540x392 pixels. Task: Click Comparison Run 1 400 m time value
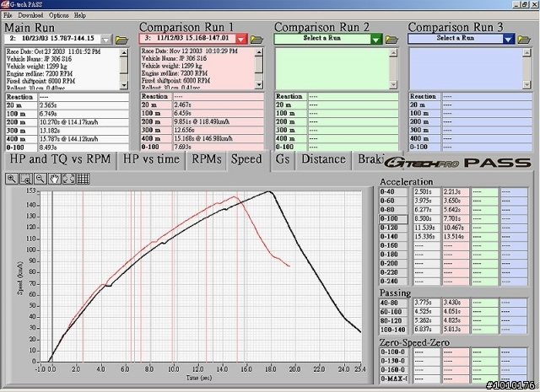pyautogui.click(x=219, y=139)
